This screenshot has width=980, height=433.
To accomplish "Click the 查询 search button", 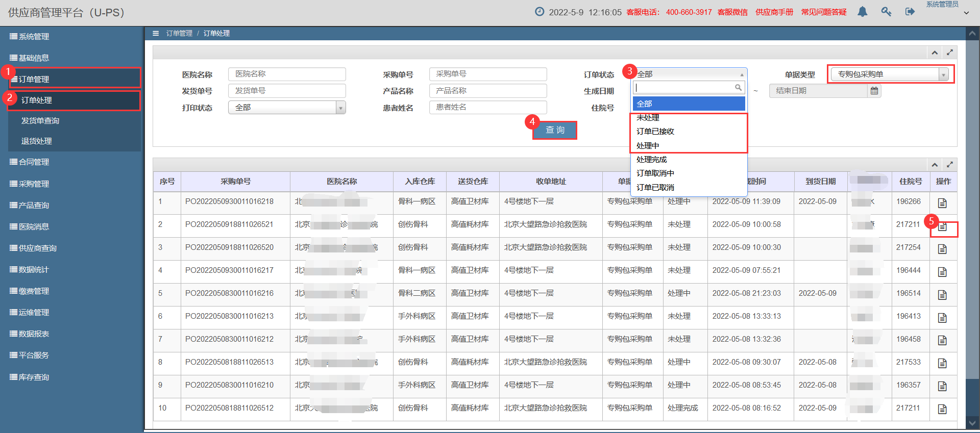I will click(555, 130).
